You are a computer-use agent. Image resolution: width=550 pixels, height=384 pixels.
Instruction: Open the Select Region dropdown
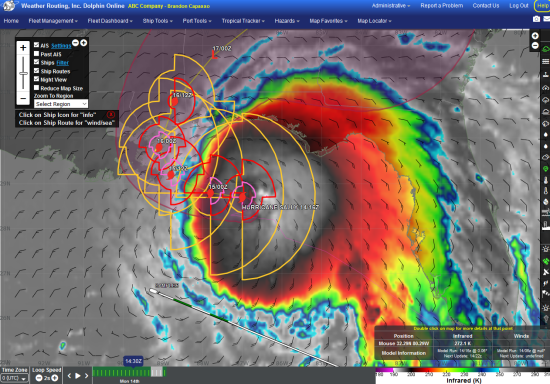point(61,104)
